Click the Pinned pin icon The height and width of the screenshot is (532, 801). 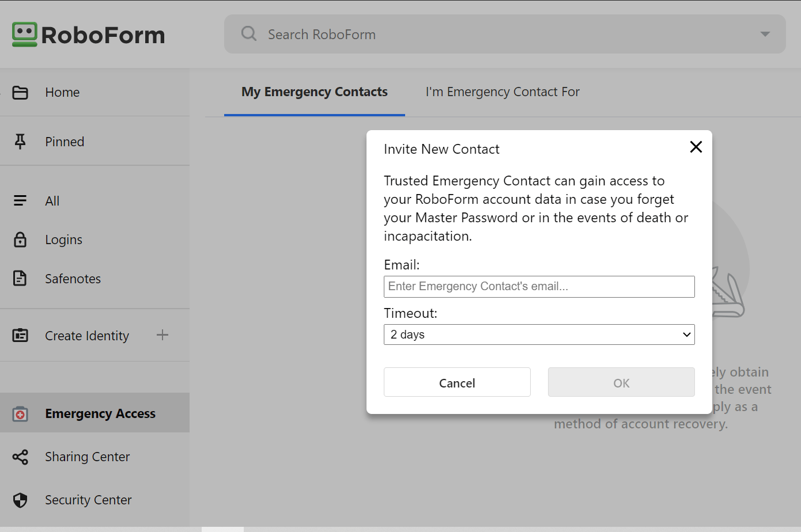coord(21,140)
